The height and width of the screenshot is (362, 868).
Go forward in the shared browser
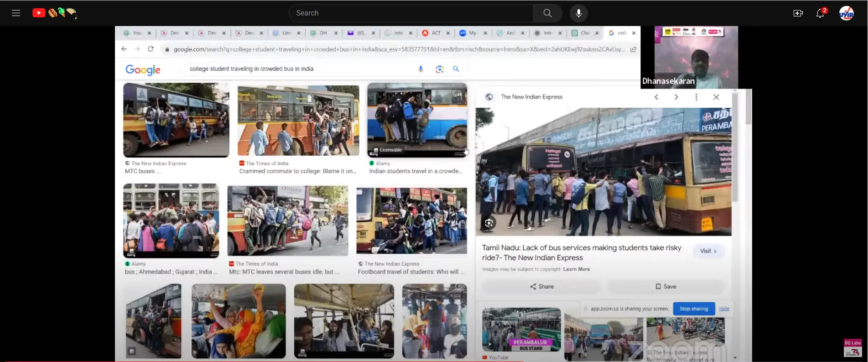click(137, 49)
